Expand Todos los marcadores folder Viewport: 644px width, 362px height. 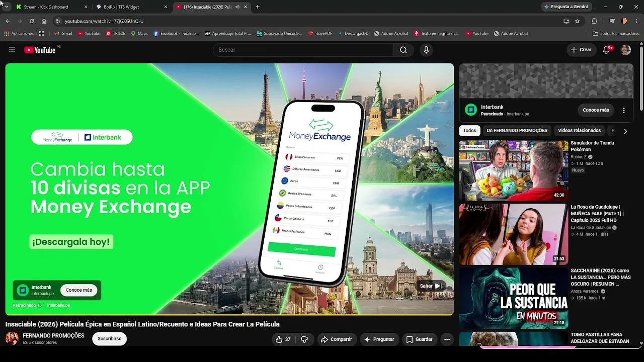[x=616, y=34]
